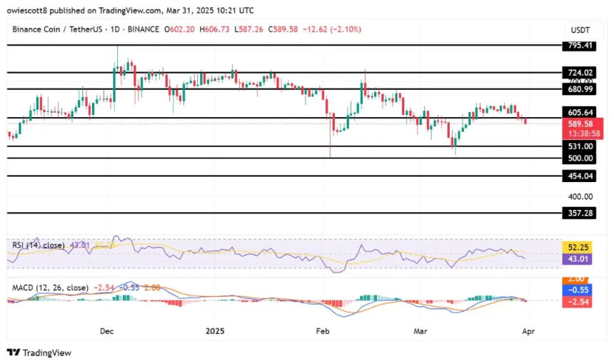This screenshot has width=614, height=364.
Task: Open the Binance Coin / TetherUS symbol title
Action: [54, 29]
